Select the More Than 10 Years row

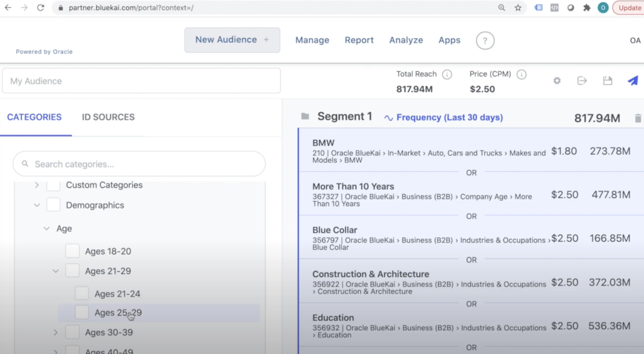(x=471, y=194)
